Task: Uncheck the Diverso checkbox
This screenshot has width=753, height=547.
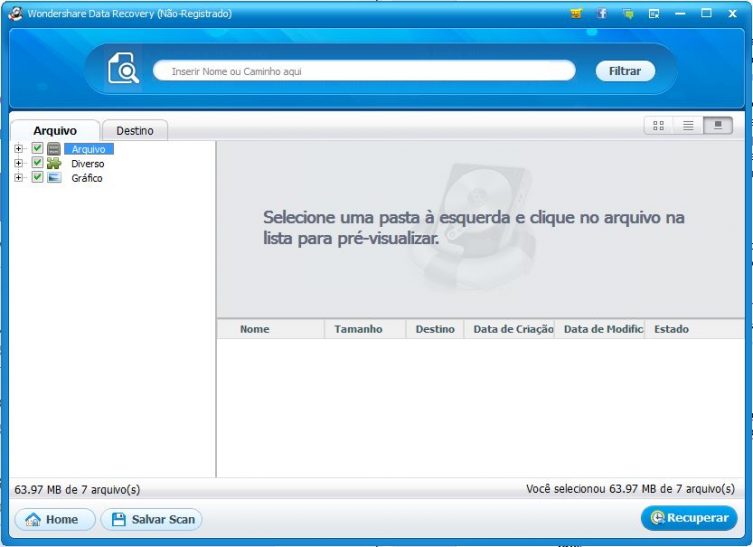Action: click(x=37, y=163)
